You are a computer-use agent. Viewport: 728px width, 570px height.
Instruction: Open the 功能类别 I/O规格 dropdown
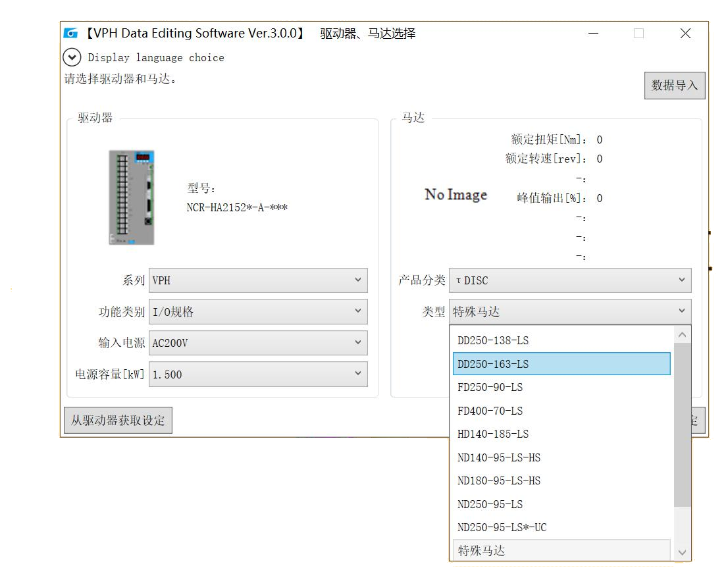258,312
